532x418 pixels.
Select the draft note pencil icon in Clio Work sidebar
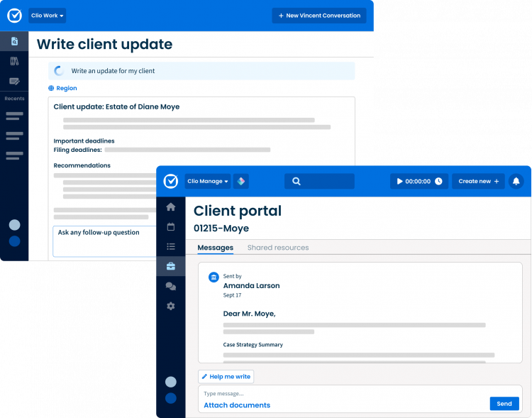pyautogui.click(x=14, y=82)
